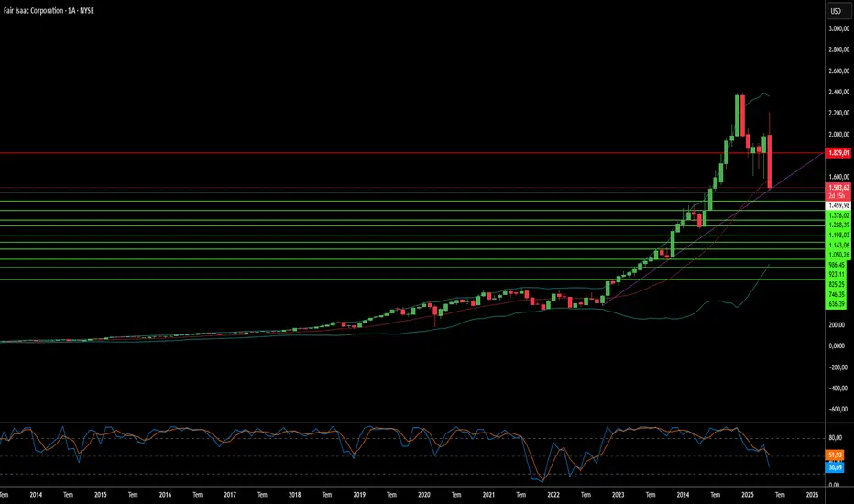Click the Fair Isaac Corporation chart title

(49, 10)
